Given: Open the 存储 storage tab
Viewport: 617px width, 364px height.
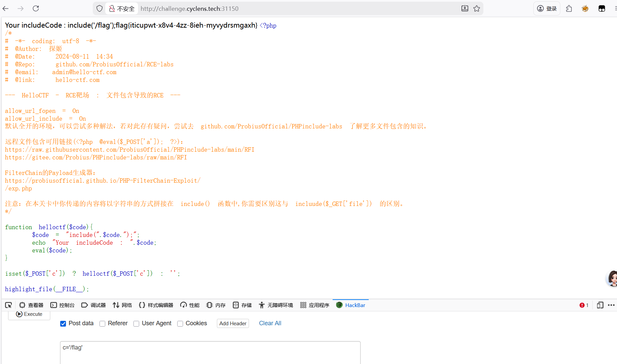Looking at the screenshot, I should click(242, 305).
